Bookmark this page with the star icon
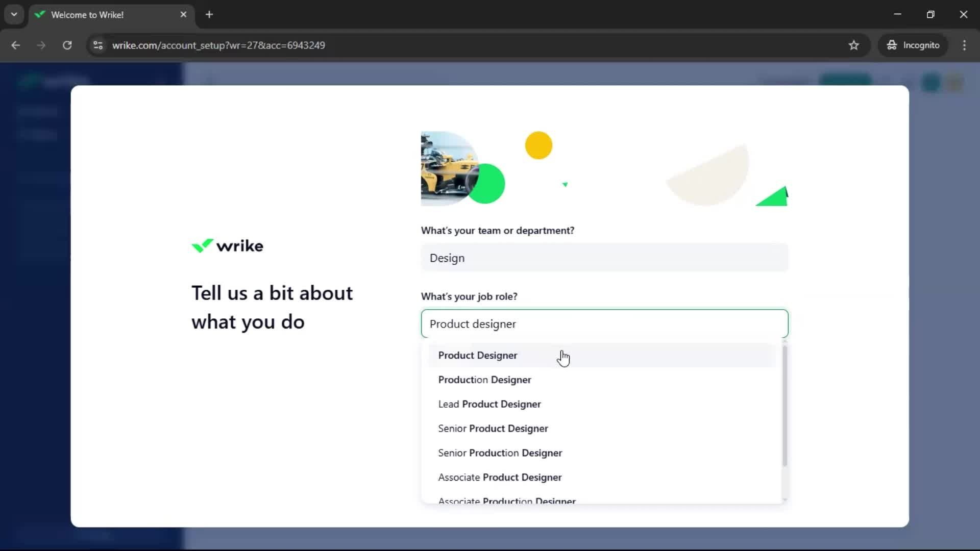The width and height of the screenshot is (980, 551). 853,45
